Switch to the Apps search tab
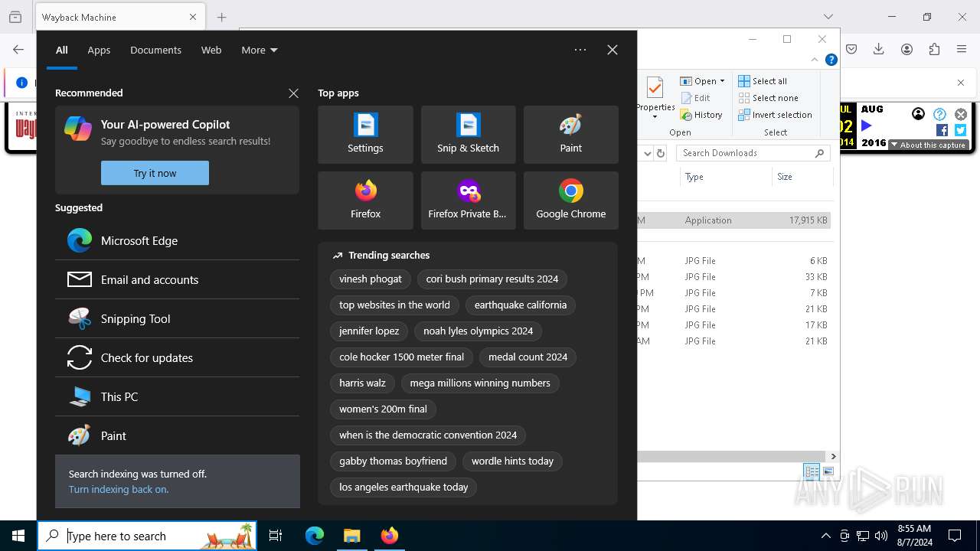Viewport: 980px width, 551px height. pos(99,50)
